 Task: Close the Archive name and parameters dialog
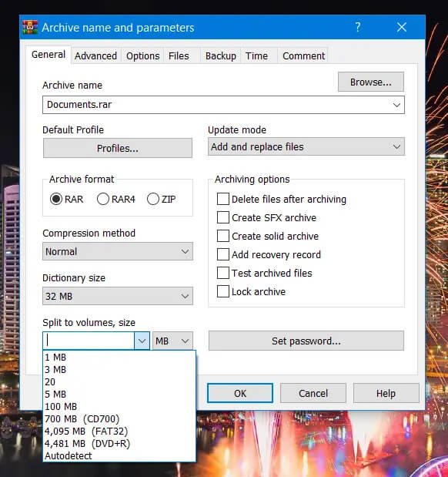click(402, 28)
